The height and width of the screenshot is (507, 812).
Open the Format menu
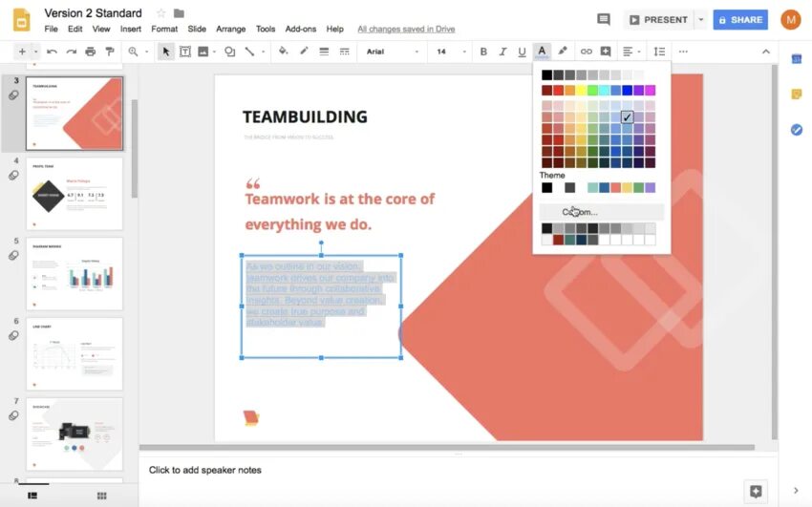164,29
